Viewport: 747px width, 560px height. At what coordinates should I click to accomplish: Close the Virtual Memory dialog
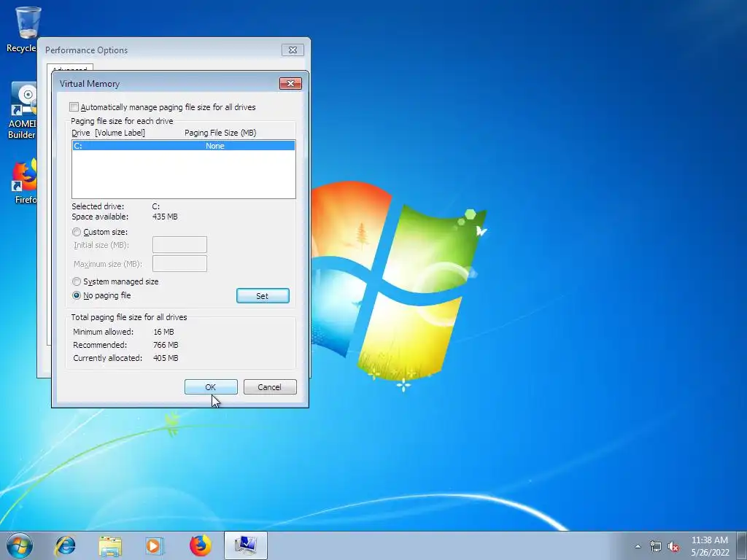click(290, 84)
